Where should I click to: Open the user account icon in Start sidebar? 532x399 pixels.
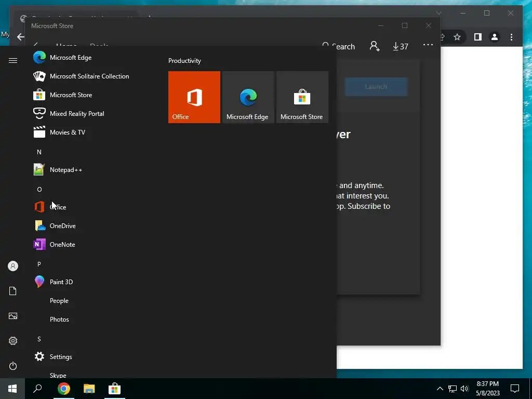[x=13, y=266]
